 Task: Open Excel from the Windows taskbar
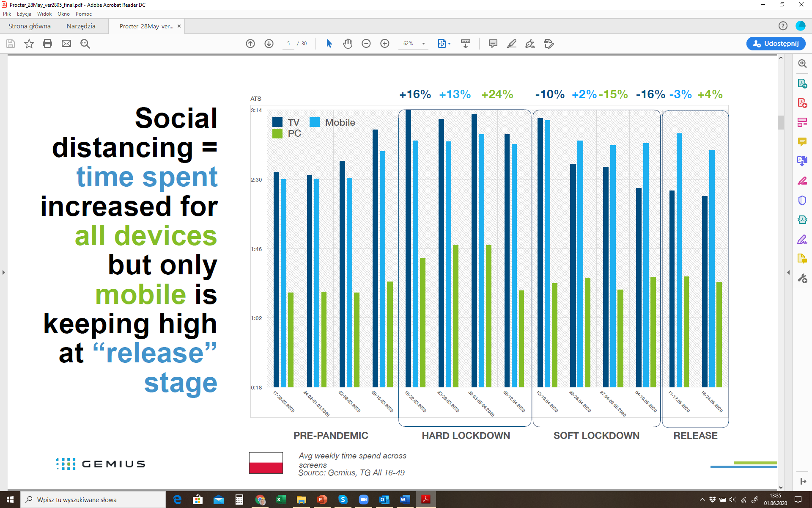point(280,500)
